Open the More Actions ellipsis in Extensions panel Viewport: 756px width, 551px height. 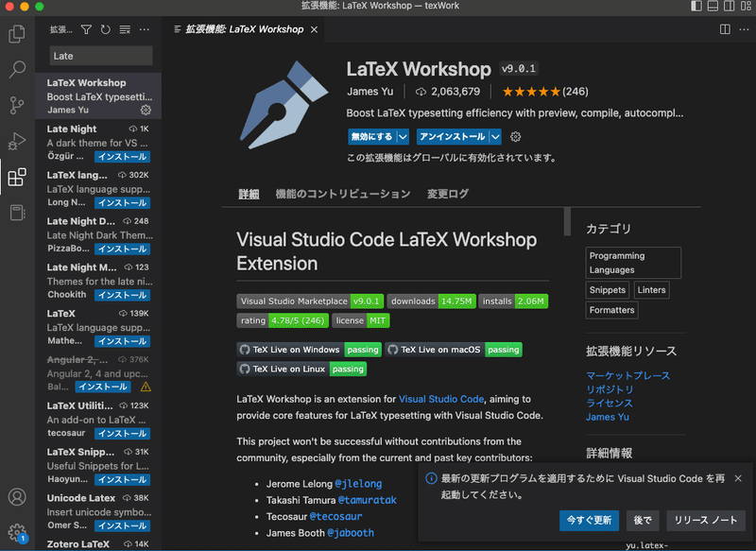click(144, 29)
